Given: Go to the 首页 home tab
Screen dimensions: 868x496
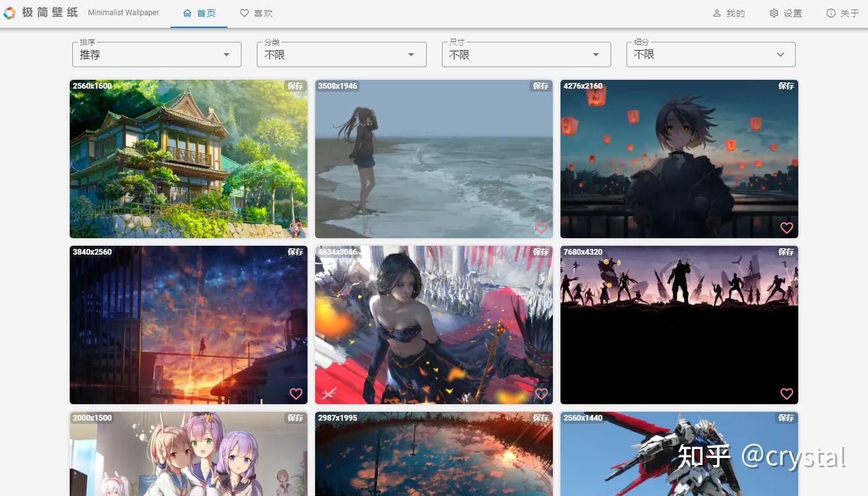Looking at the screenshot, I should pyautogui.click(x=199, y=13).
